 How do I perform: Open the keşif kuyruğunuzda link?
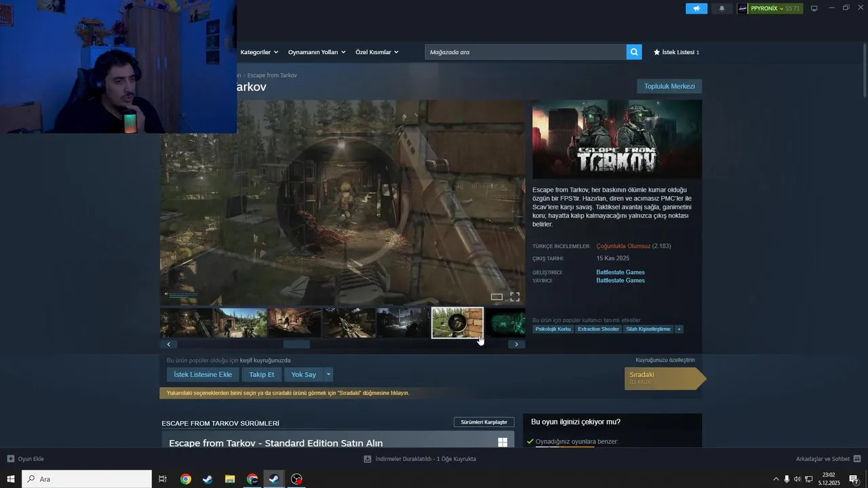(265, 361)
